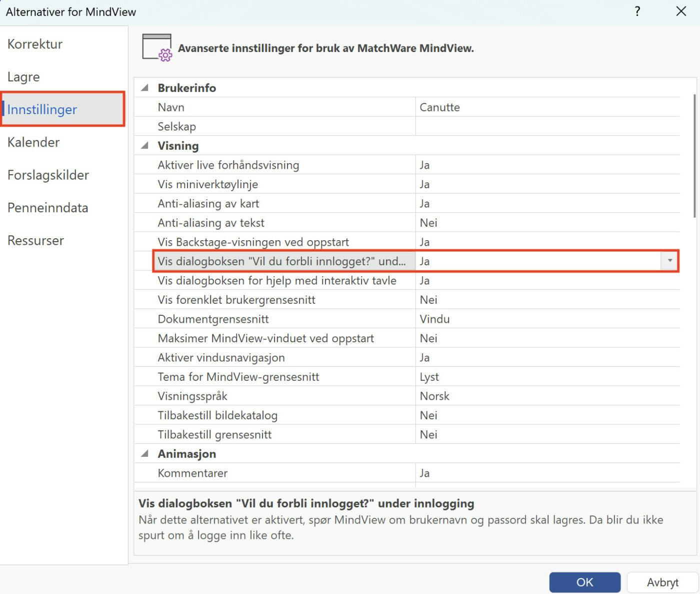The image size is (700, 594).
Task: Collapse the Brukerinfo section
Action: click(x=145, y=88)
